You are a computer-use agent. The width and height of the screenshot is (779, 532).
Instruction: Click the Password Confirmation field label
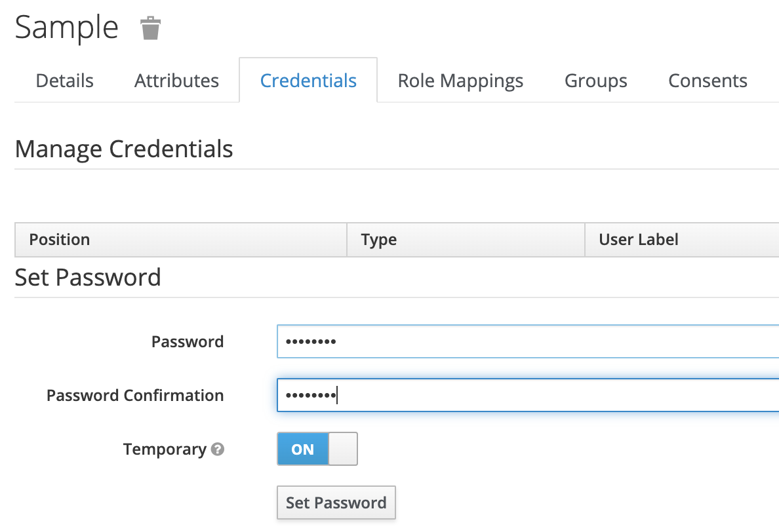(135, 396)
